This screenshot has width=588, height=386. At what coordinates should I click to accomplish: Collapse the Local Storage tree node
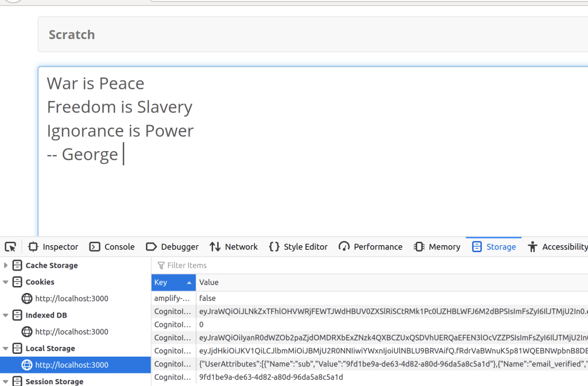tap(6, 349)
